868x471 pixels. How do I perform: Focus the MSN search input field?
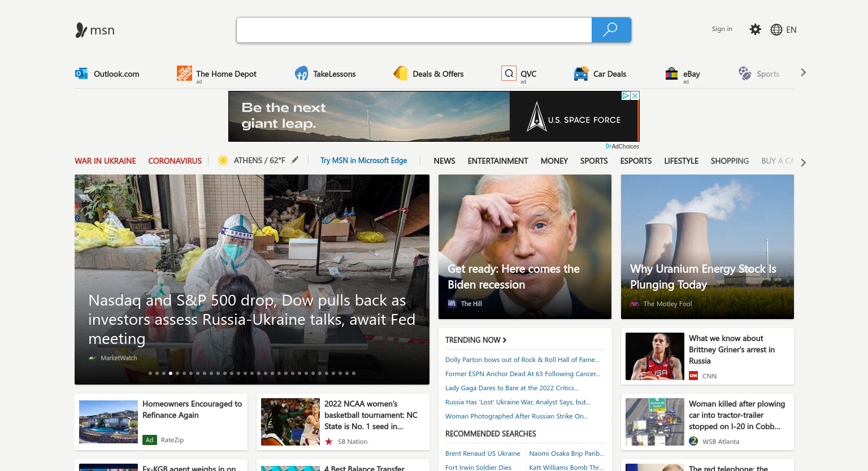pos(414,30)
